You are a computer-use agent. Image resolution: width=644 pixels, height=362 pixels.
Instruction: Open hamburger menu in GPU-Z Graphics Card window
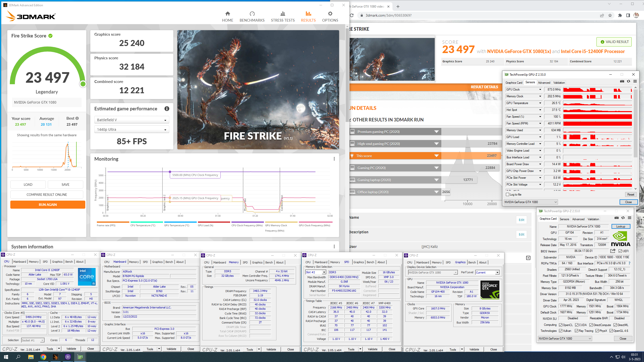[629, 218]
